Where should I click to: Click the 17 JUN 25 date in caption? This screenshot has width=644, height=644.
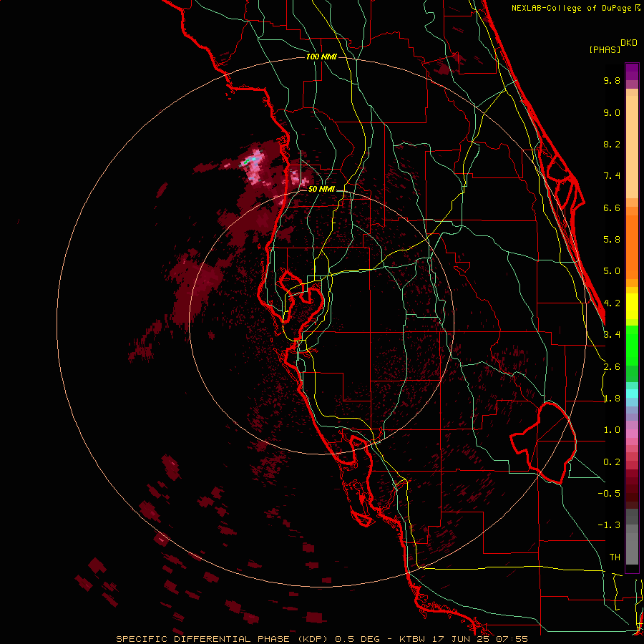[462, 639]
